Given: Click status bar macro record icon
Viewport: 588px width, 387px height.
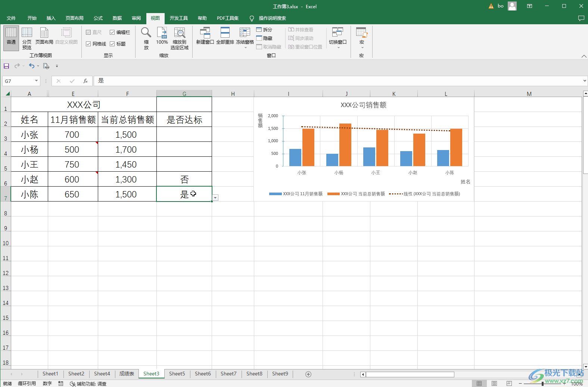Looking at the screenshot, I should 61,384.
